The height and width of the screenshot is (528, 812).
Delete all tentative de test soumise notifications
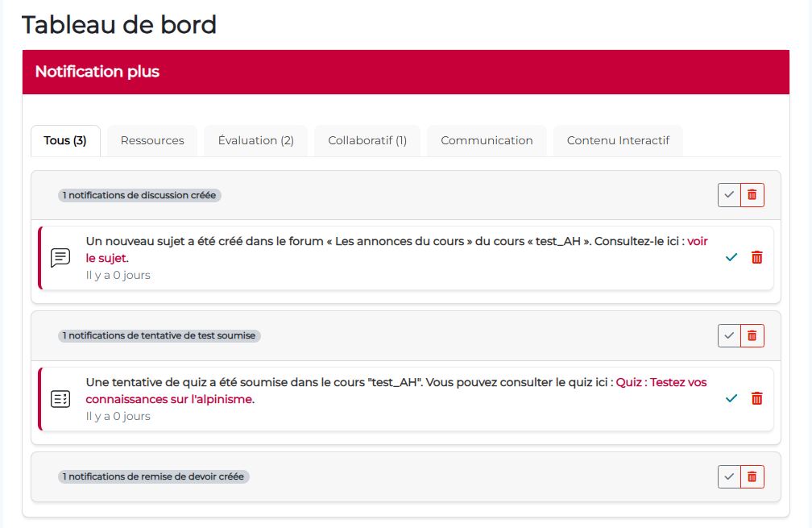tap(752, 336)
